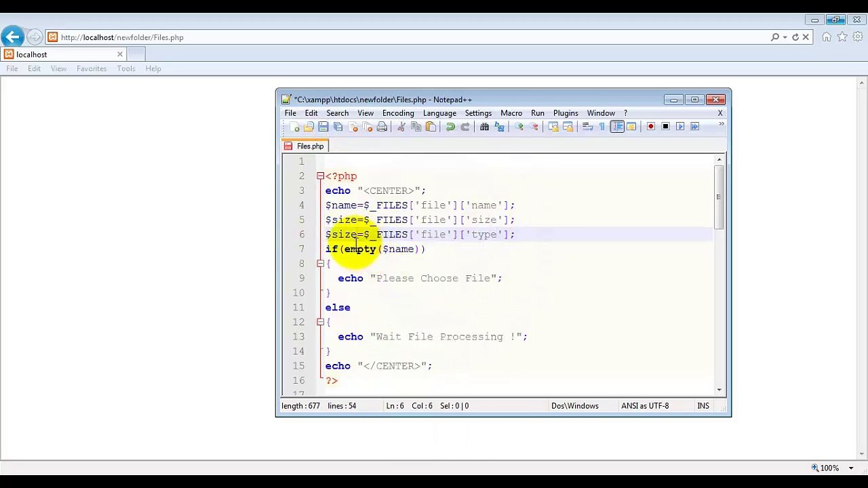Create a new document in Notepad++ toolbar
Screen dimensions: 868x488
294,127
